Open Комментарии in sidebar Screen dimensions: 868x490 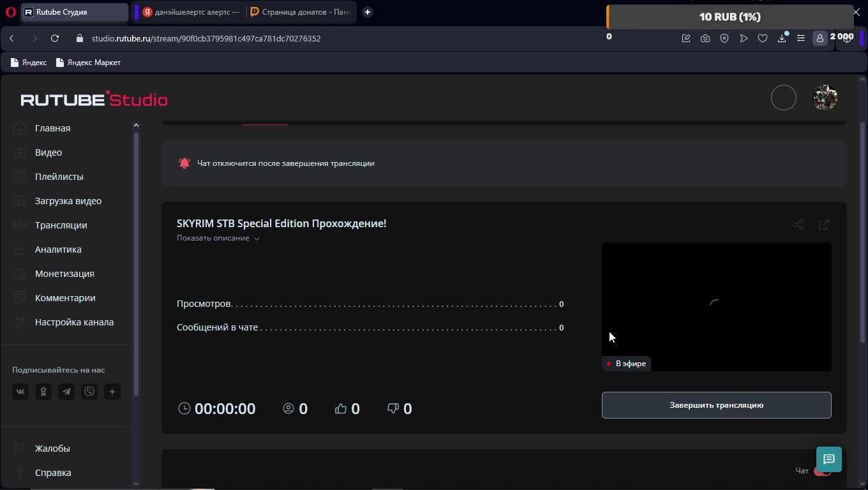point(65,298)
